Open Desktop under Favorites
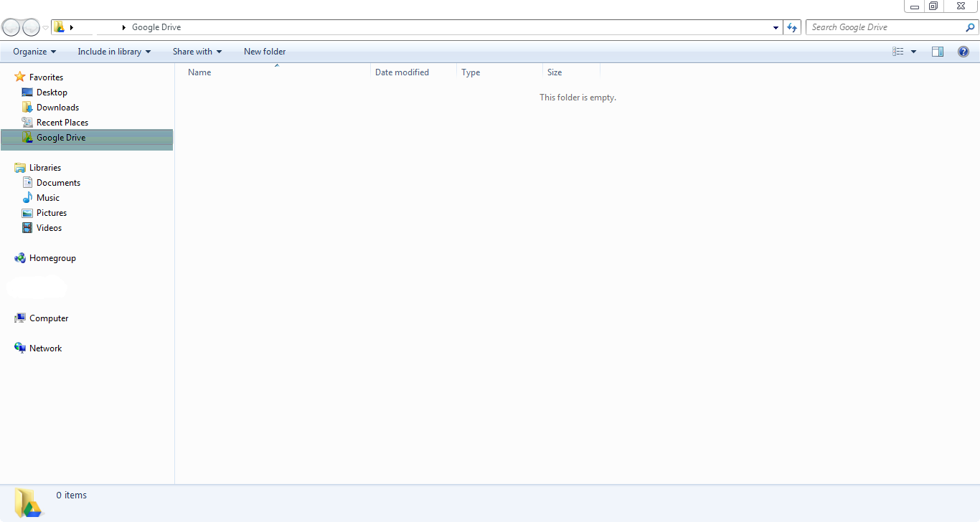 pos(52,92)
